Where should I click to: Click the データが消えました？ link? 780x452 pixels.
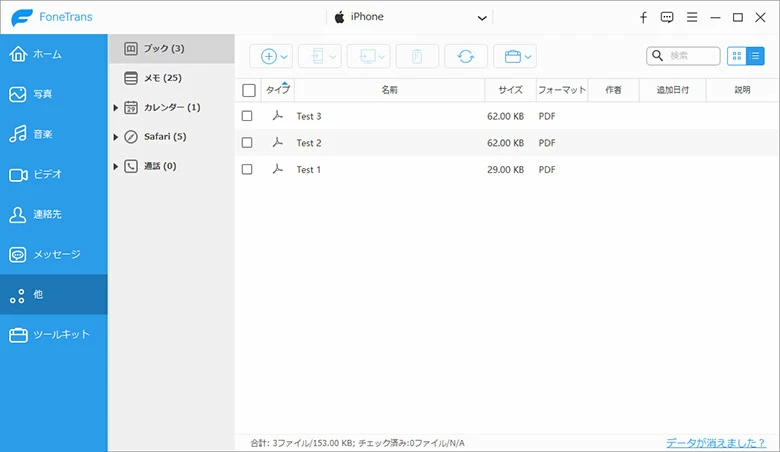coord(717,442)
